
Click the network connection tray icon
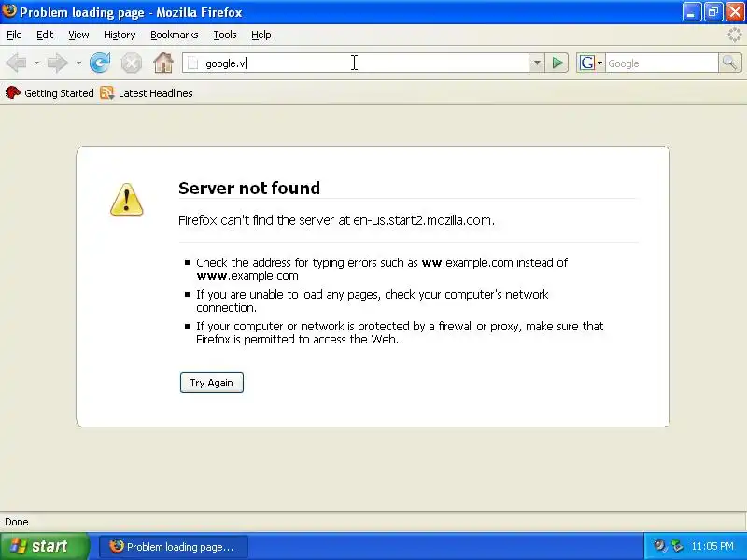[677, 546]
